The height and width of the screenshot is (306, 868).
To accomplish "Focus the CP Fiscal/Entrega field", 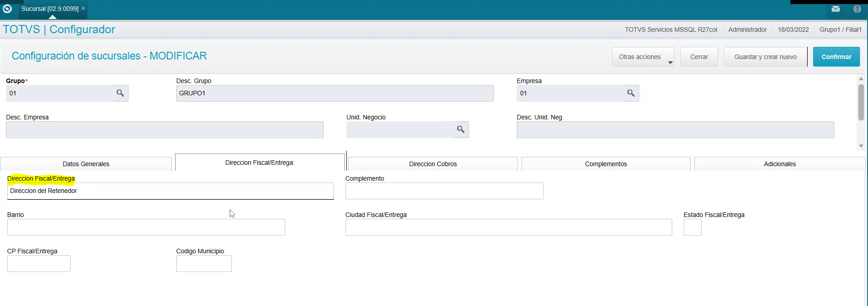I will [x=39, y=264].
